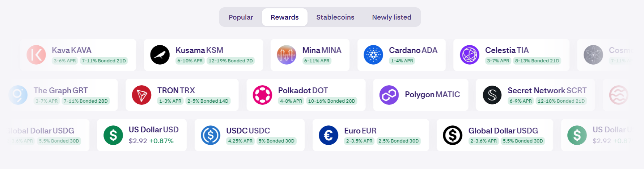Screen dimensions: 644x169
Task: Open the Kava KAVA name link
Action: coord(71,50)
